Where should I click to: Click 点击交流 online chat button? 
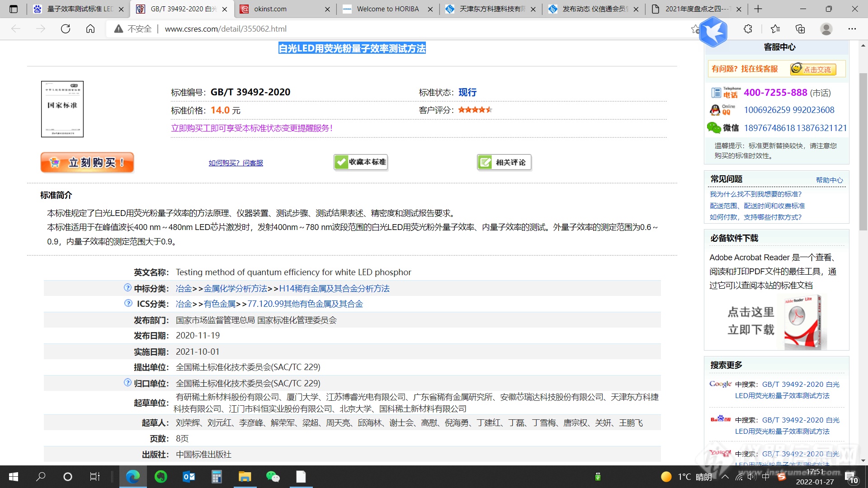click(813, 69)
